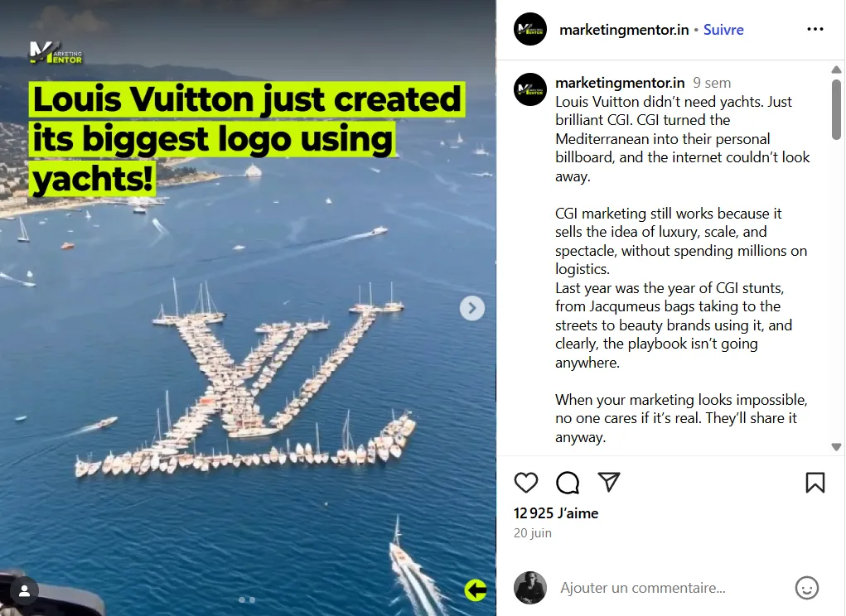Open the three-dot more options menu
846x616 pixels.
coord(815,29)
